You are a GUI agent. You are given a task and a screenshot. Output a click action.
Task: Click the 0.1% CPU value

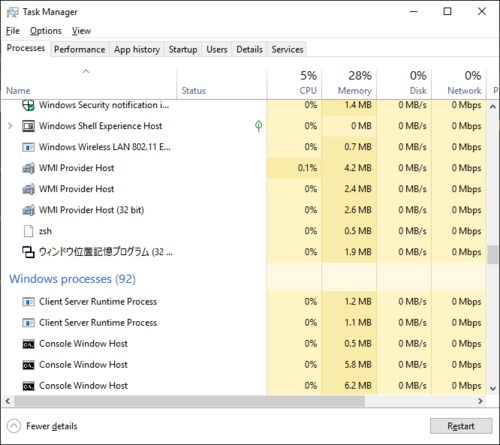click(307, 168)
